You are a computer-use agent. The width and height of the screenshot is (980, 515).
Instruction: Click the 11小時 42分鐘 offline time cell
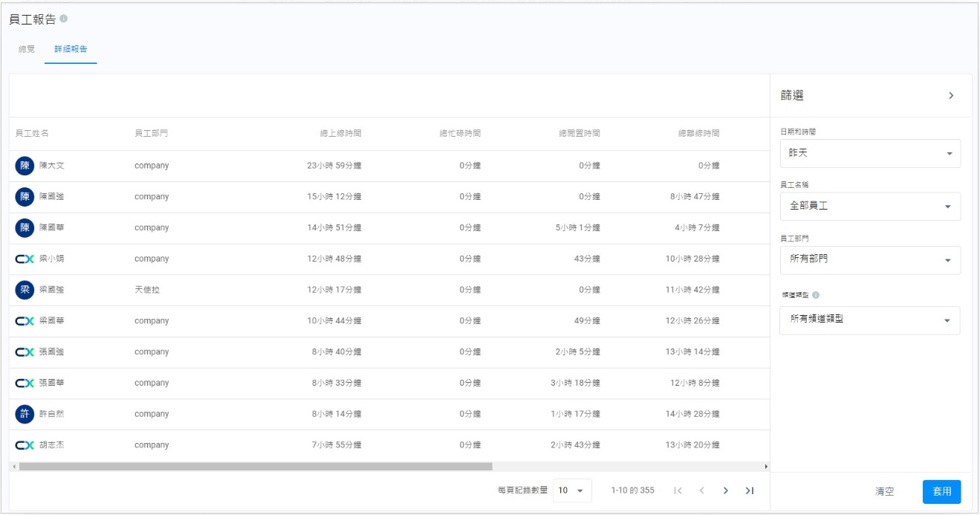(692, 290)
